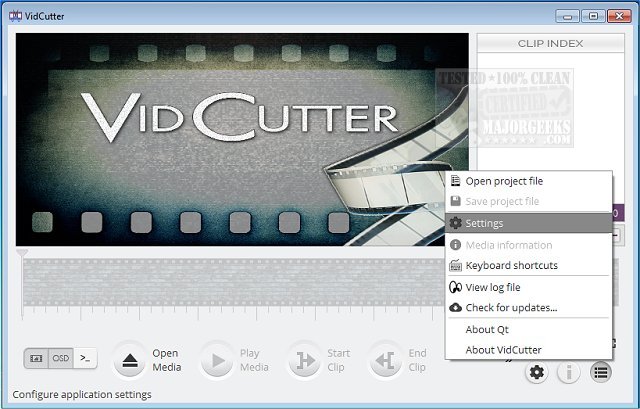
Task: Choose Open project file from the menu
Action: click(x=529, y=181)
